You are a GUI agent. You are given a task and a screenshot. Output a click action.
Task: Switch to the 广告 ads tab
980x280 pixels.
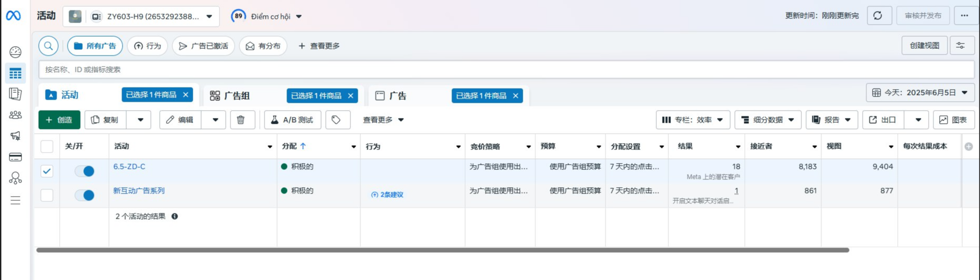(x=391, y=95)
